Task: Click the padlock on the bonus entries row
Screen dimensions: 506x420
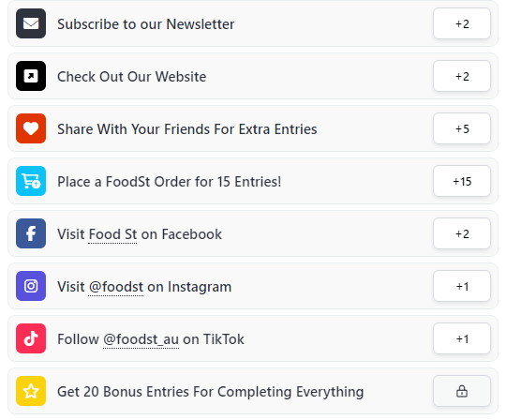Action: tap(462, 391)
